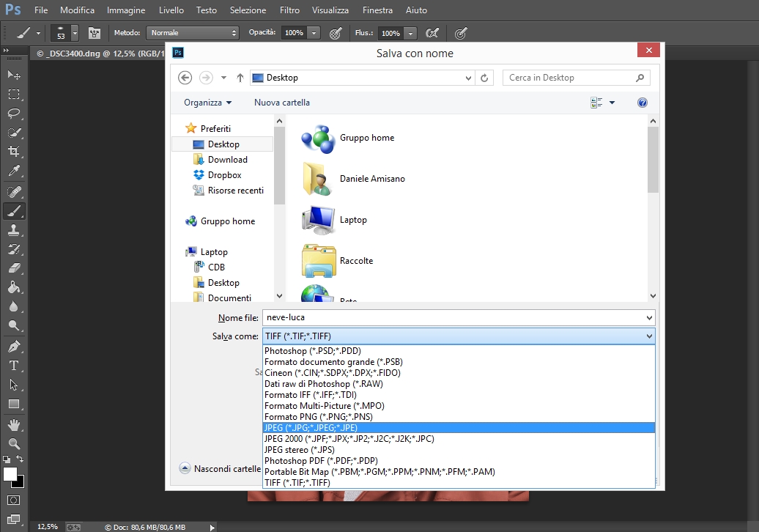Screen dimensions: 759x532
Task: Select the Pen tool
Action: [x=13, y=347]
